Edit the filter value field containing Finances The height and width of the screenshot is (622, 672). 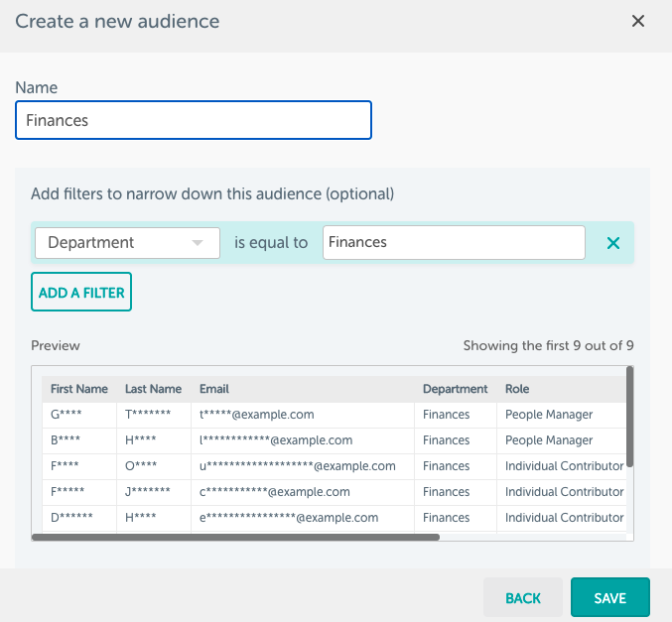454,242
